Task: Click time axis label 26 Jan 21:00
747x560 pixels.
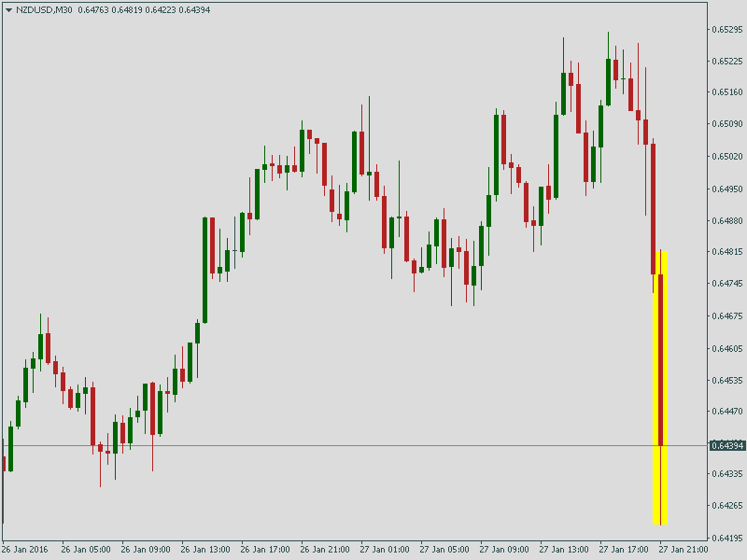Action: [x=325, y=550]
